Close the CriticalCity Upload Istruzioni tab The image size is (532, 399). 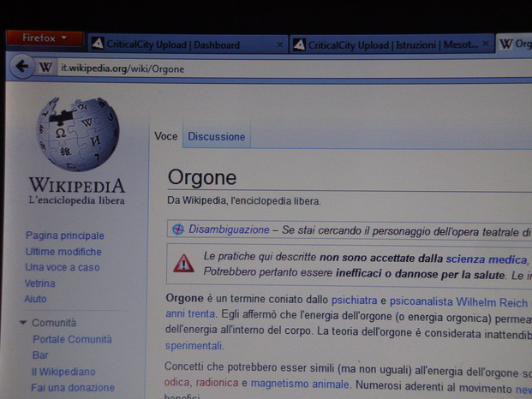(x=486, y=44)
